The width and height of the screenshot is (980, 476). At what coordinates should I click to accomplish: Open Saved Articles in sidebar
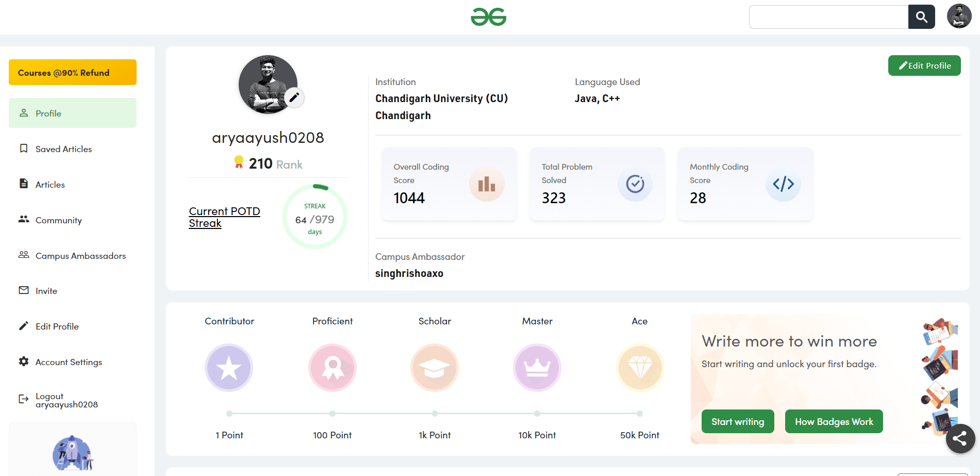(x=63, y=149)
